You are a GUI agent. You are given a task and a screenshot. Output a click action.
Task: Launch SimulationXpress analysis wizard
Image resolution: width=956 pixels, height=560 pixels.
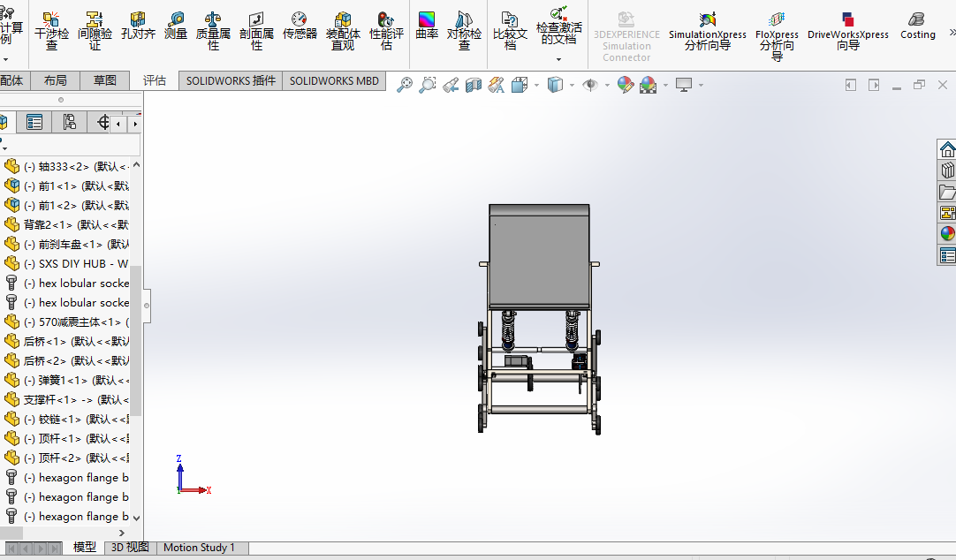coord(707,30)
